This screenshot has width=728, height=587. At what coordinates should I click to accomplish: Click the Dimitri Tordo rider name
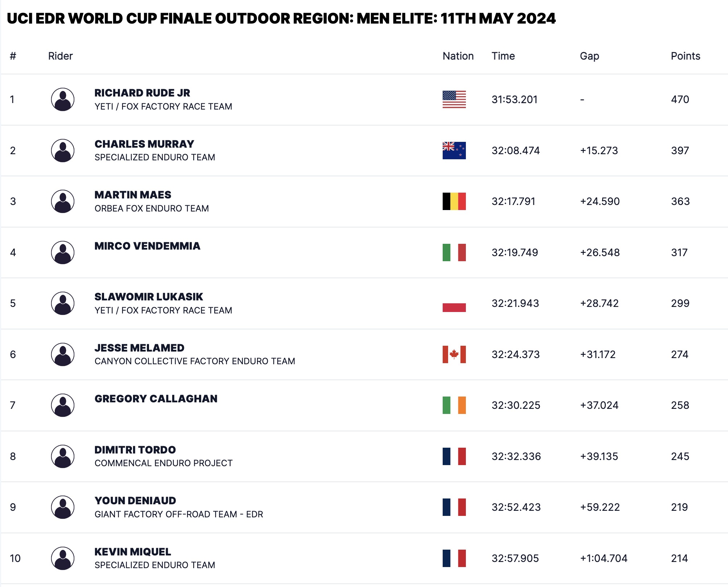pyautogui.click(x=135, y=450)
